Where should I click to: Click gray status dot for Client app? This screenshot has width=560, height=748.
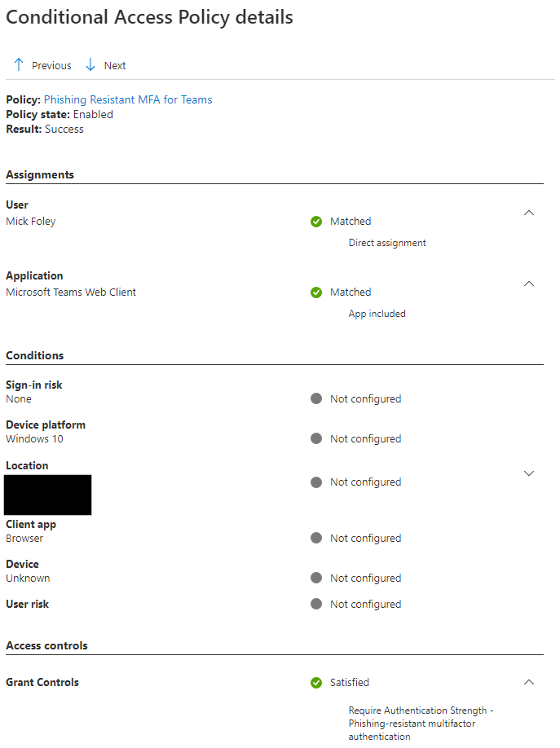pyautogui.click(x=316, y=539)
